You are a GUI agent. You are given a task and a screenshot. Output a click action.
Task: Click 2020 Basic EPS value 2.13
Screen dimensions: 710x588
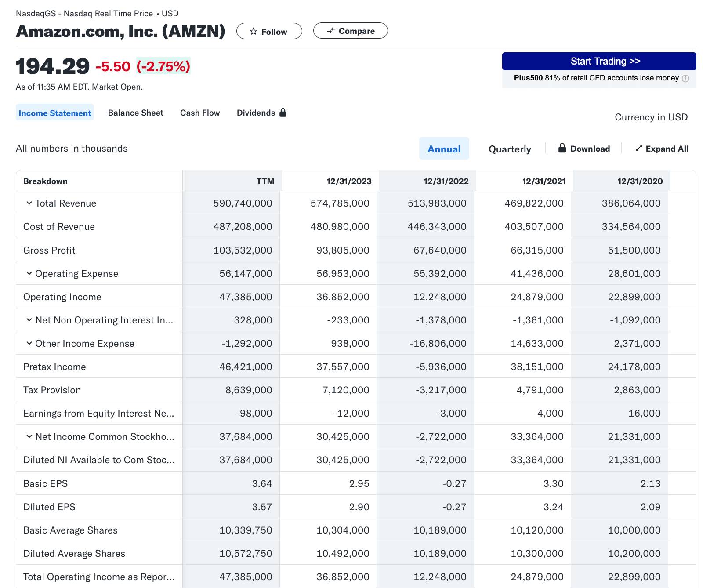click(650, 483)
